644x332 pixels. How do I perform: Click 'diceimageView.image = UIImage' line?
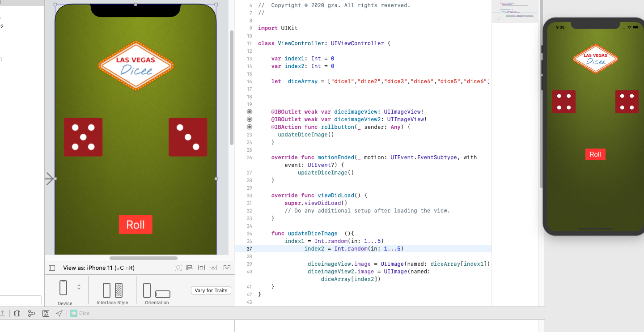(x=399, y=264)
